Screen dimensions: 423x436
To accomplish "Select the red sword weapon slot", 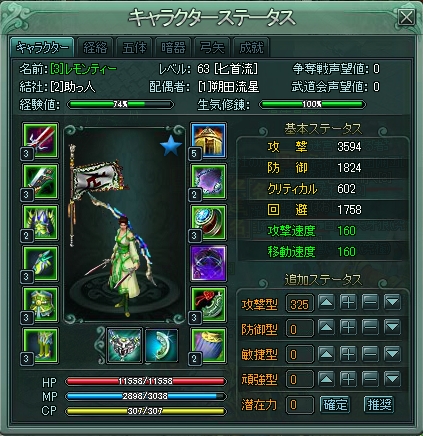I will click(x=40, y=140).
